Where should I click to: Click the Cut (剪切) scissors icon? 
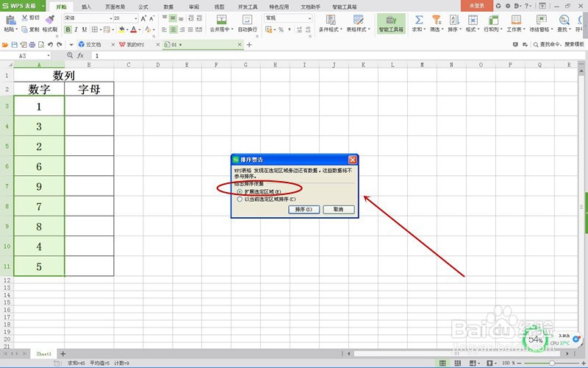25,18
